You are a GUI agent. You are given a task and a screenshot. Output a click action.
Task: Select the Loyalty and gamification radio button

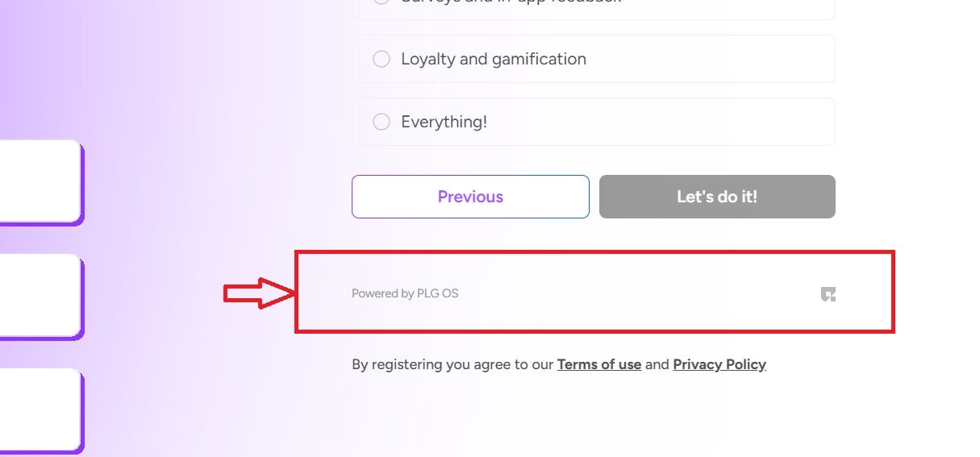coord(382,59)
